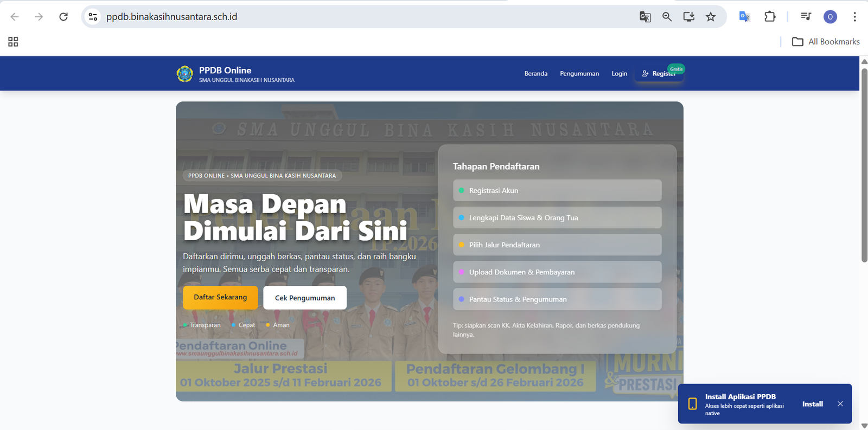Select the Pantau Status & Pengumuman step
This screenshot has height=430, width=868.
pyautogui.click(x=557, y=299)
